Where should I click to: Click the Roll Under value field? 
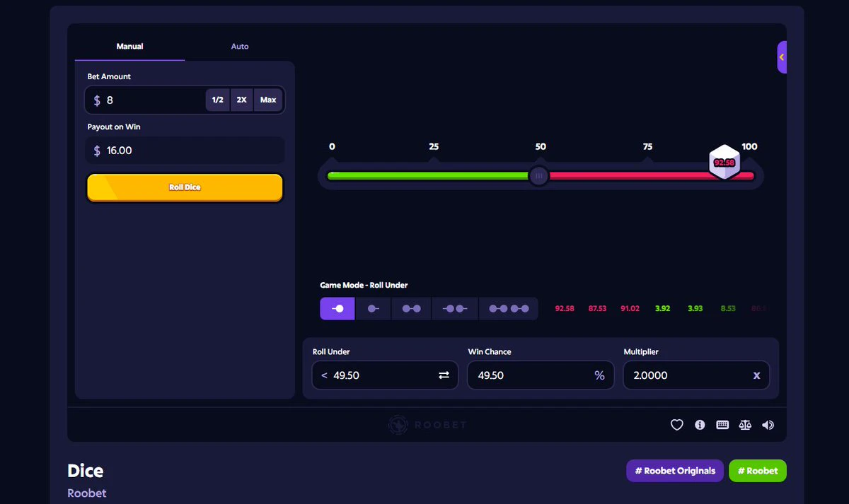tap(385, 375)
